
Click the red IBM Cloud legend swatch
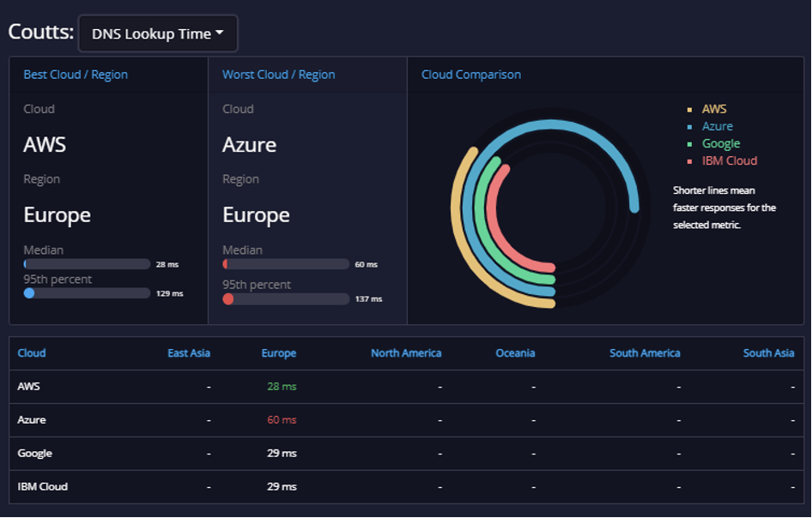click(691, 160)
